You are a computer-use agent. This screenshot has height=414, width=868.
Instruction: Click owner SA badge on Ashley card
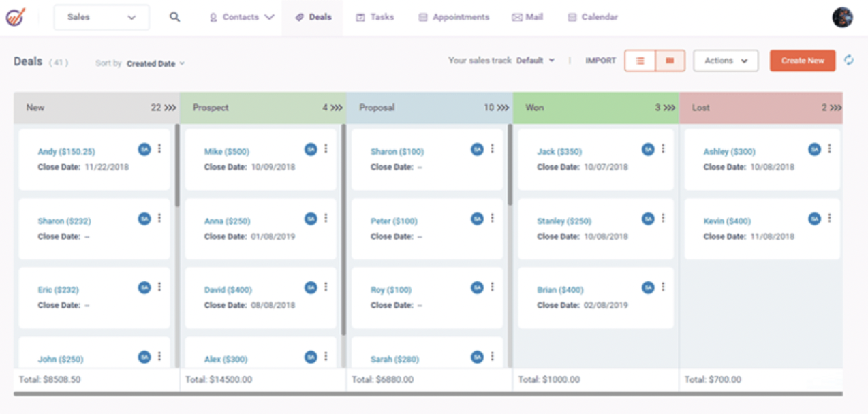[x=814, y=149]
